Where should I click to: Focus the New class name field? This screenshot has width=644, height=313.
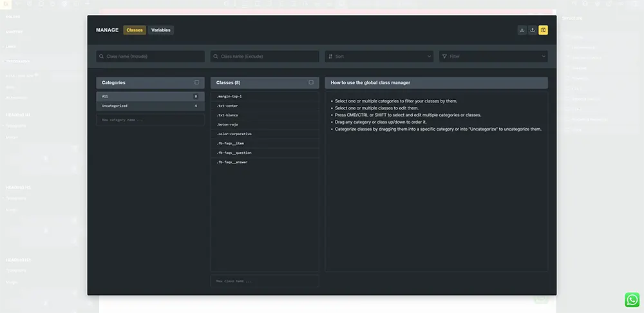point(264,281)
